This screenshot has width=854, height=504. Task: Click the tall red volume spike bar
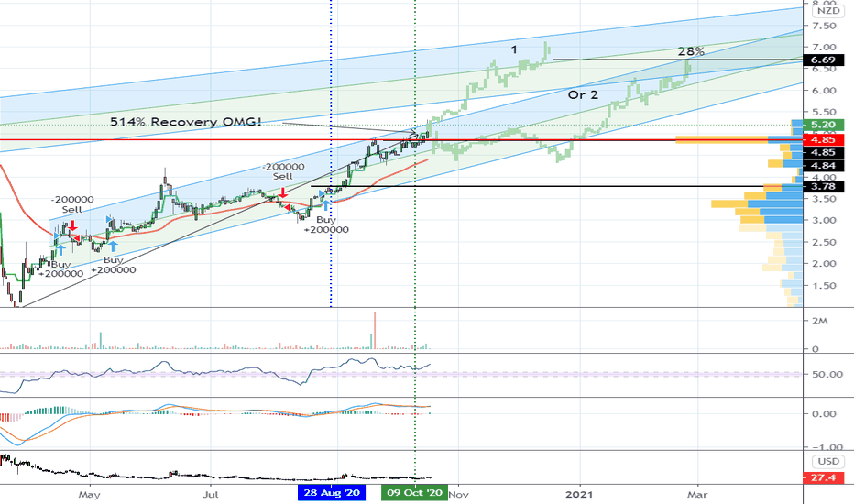click(x=375, y=330)
